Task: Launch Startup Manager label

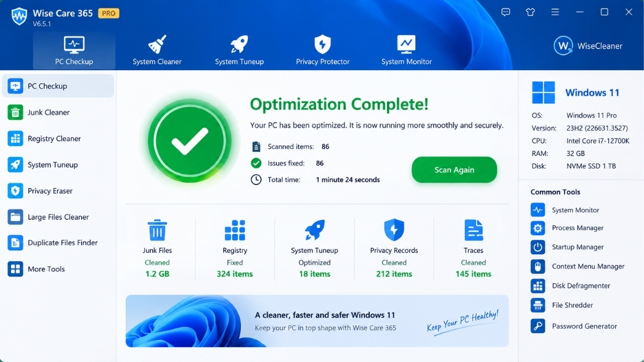Action: coord(577,247)
